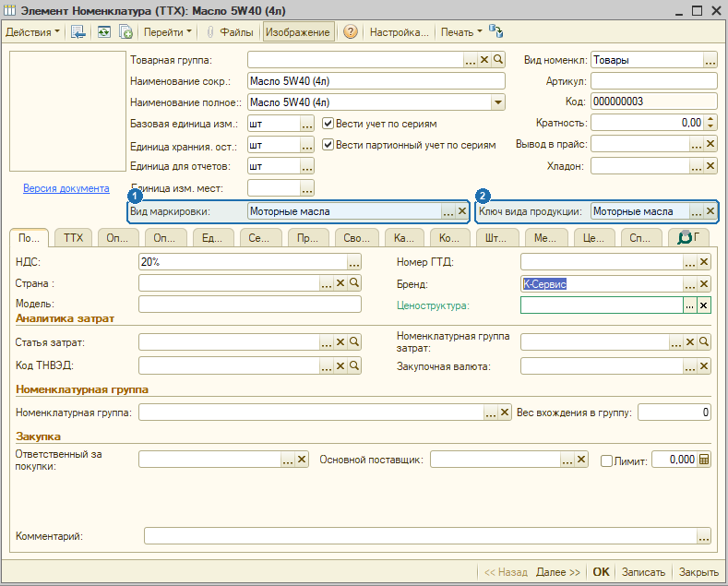Image resolution: width=728 pixels, height=586 pixels.
Task: Clear the Ответственный за покупки field
Action: coord(302,460)
